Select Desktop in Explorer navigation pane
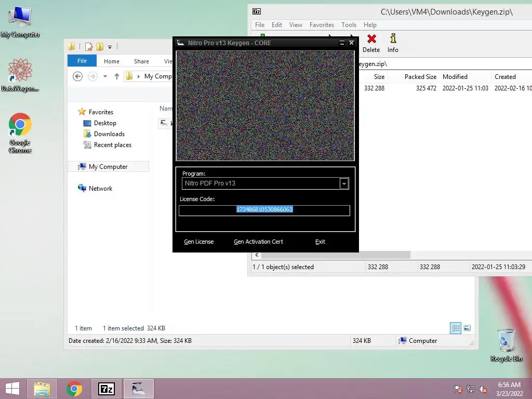Viewport: 532px width, 399px height. (x=105, y=123)
